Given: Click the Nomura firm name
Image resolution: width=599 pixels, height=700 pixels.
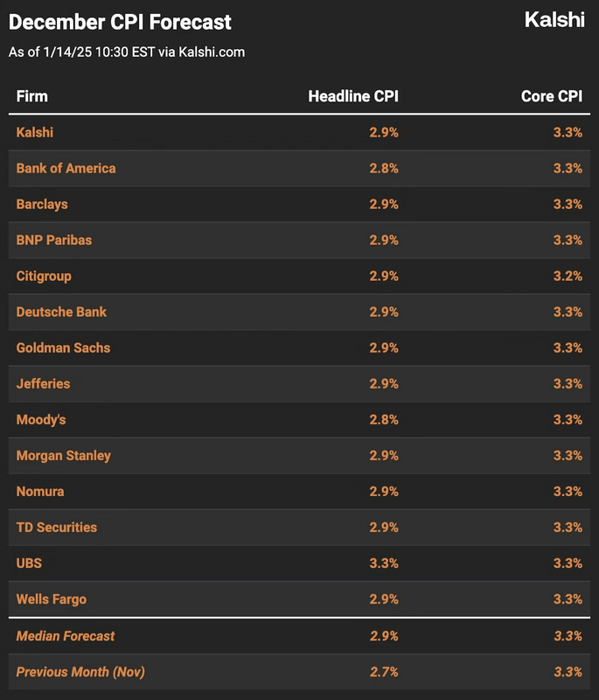Looking at the screenshot, I should click(x=40, y=492).
